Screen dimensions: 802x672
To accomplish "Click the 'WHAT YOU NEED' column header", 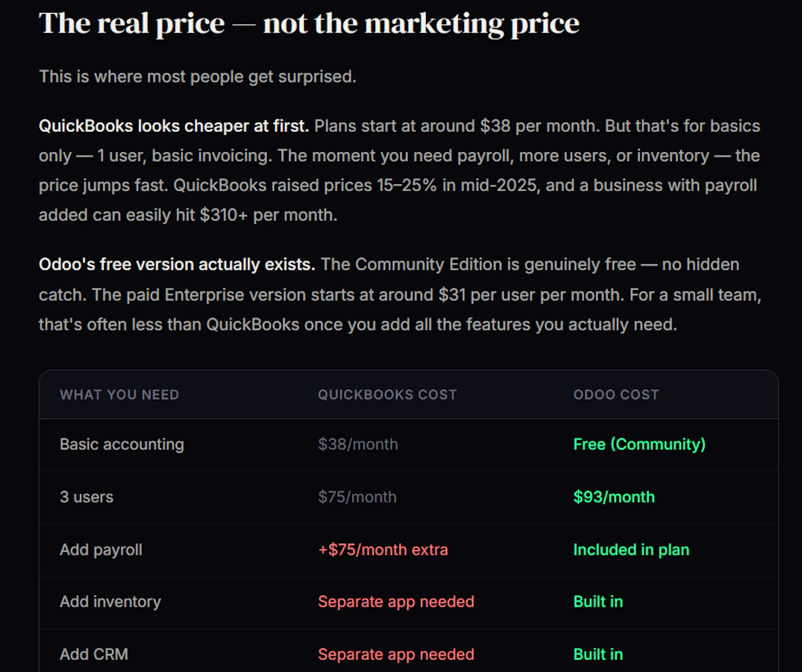I will [x=119, y=395].
